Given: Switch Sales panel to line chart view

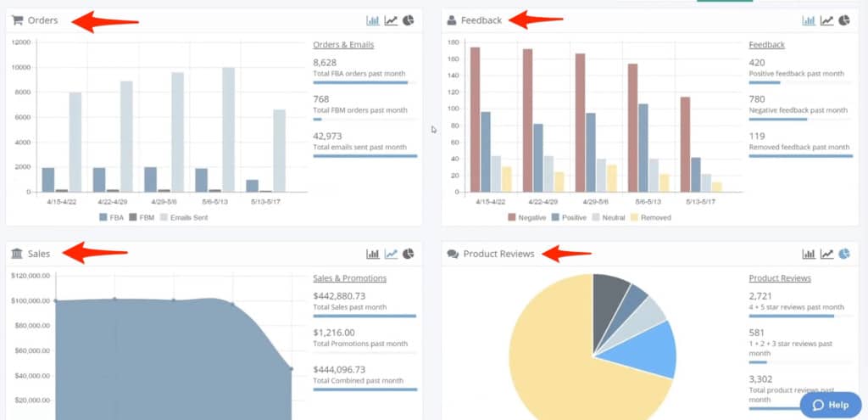Looking at the screenshot, I should click(391, 254).
